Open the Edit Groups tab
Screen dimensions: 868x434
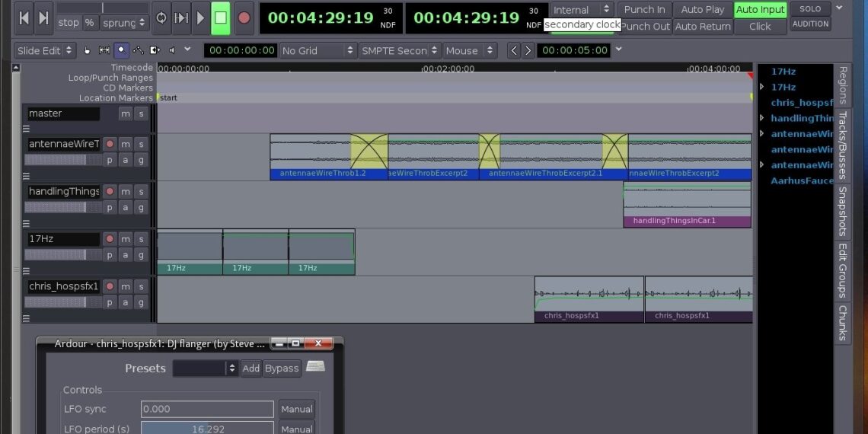[x=843, y=270]
